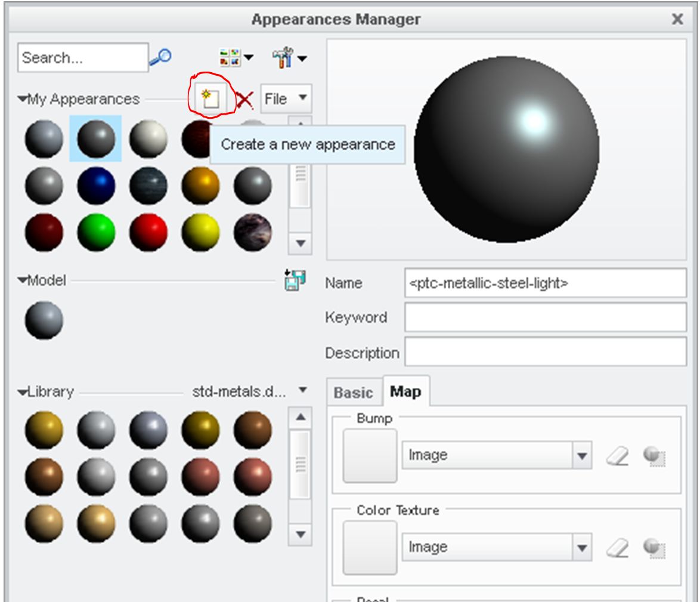The height and width of the screenshot is (602, 700).
Task: Open std-metals library file dropdown
Action: coord(303,390)
